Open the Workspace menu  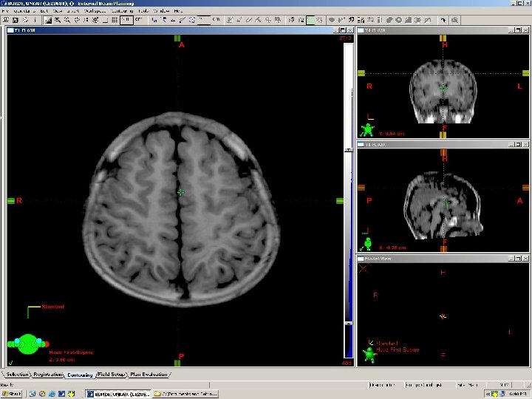pyautogui.click(x=95, y=11)
